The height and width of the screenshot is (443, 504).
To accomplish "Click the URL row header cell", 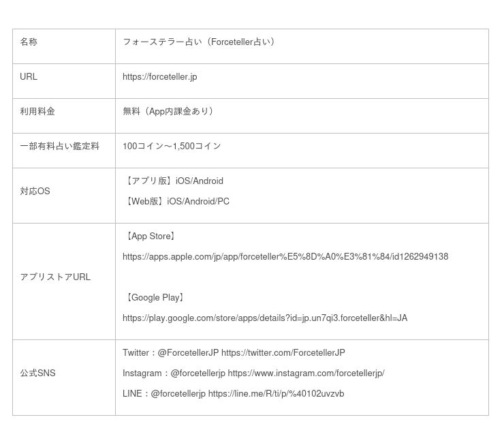I will pos(29,77).
